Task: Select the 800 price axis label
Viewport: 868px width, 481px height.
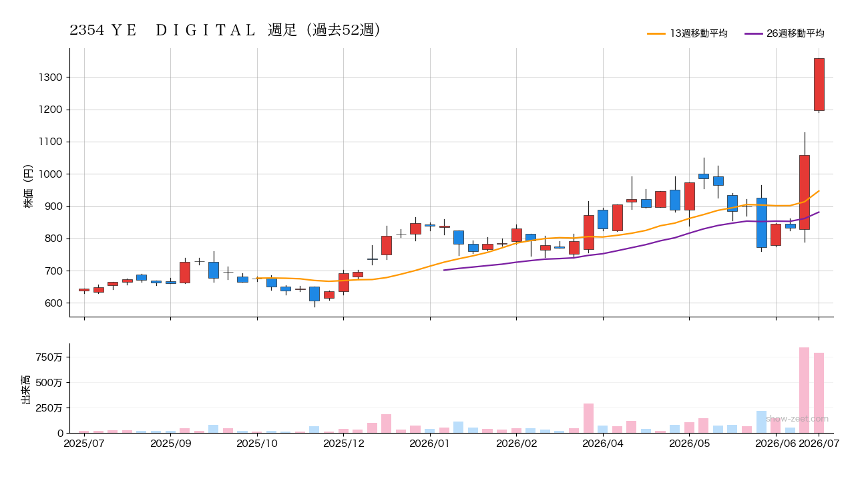Action: pos(54,238)
